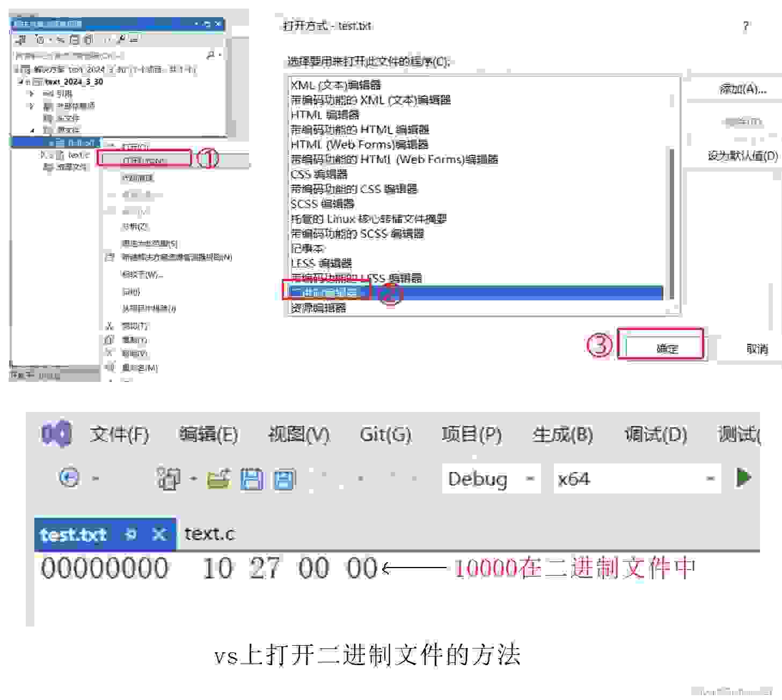The image size is (782, 700).
Task: Click the new project toolbar icon
Action: [169, 478]
